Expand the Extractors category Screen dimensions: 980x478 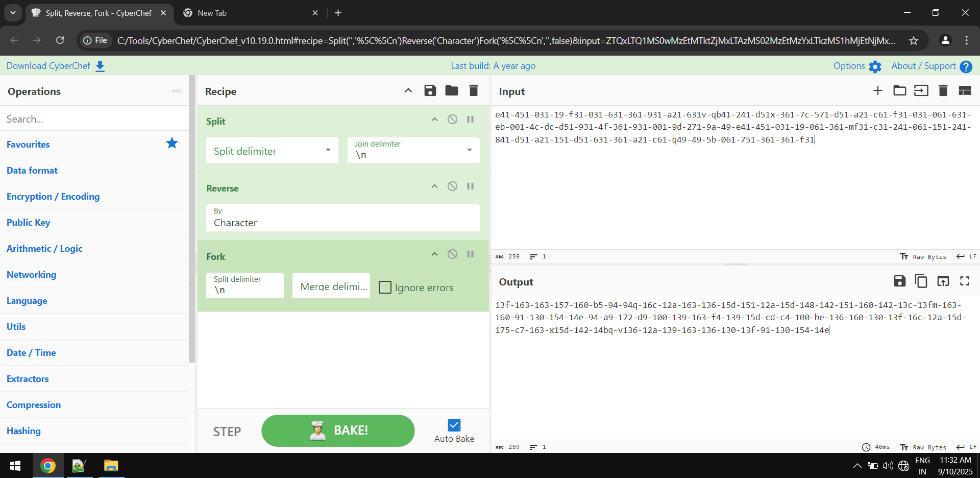(x=94, y=378)
